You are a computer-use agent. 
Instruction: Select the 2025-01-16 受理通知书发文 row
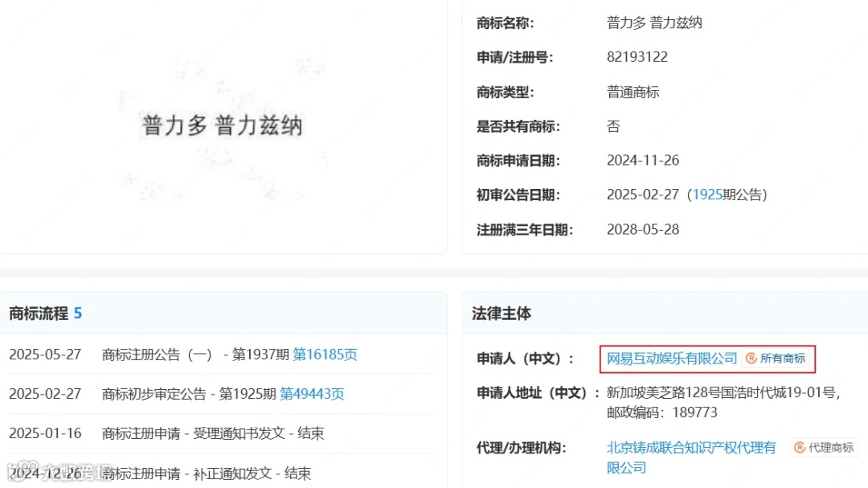point(223,433)
